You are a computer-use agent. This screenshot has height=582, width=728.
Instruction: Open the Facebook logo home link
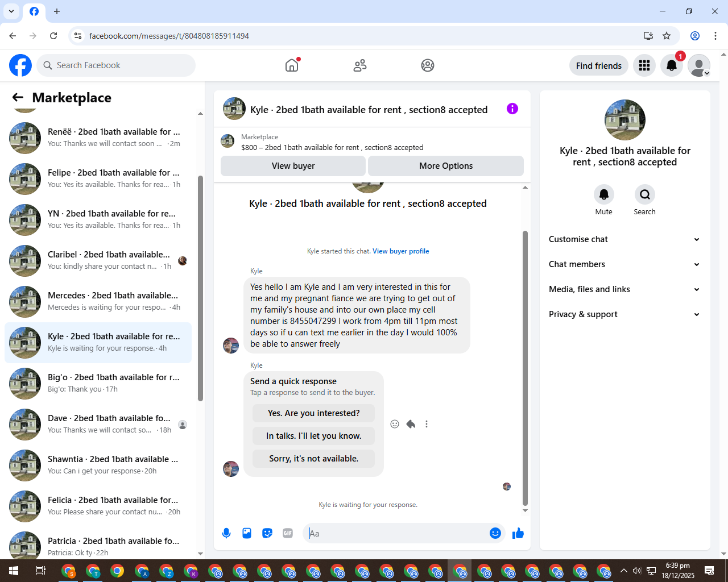click(20, 65)
